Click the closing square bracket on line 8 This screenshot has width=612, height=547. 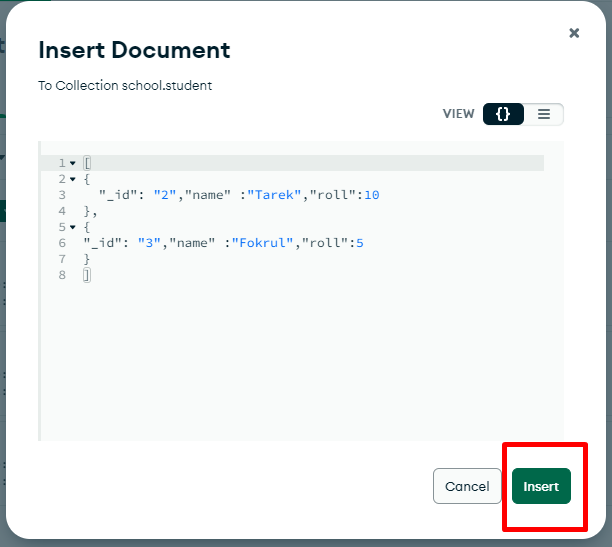87,275
